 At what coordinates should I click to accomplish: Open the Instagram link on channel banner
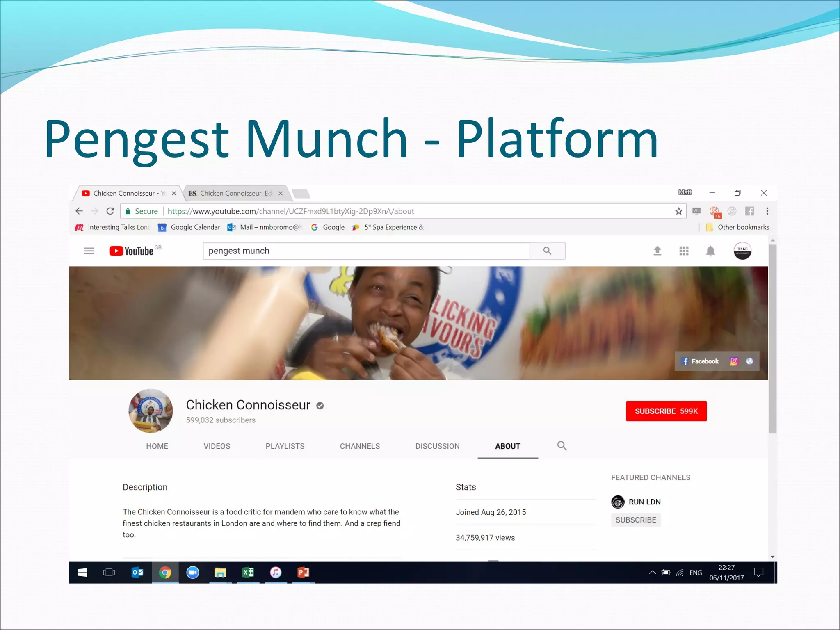(x=734, y=361)
